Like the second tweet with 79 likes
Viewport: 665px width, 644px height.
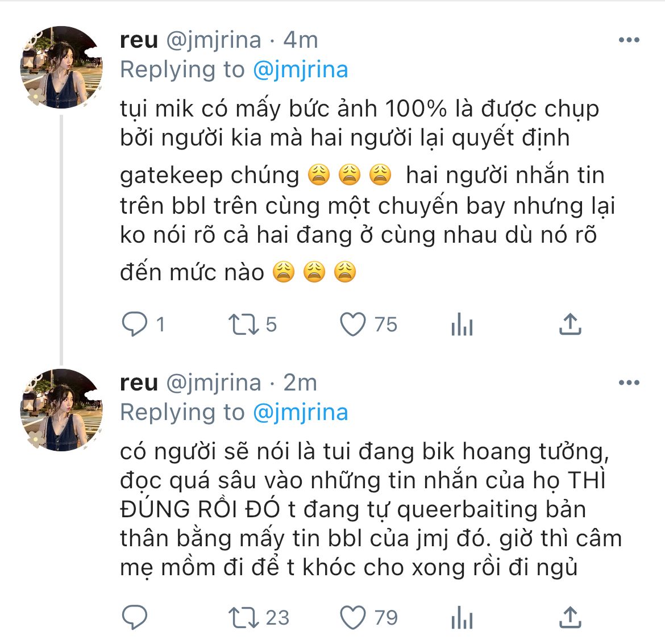pyautogui.click(x=353, y=617)
